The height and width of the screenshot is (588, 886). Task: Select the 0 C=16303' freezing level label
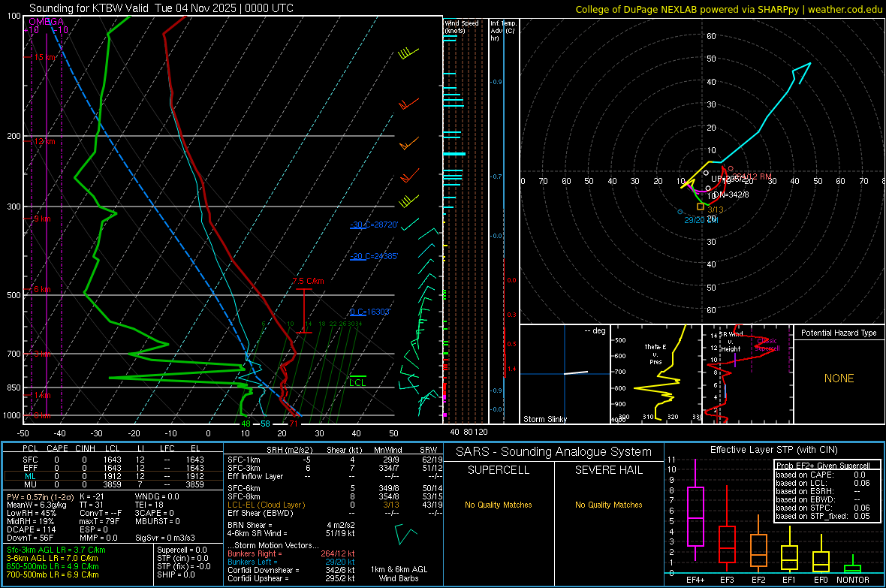[x=370, y=312]
